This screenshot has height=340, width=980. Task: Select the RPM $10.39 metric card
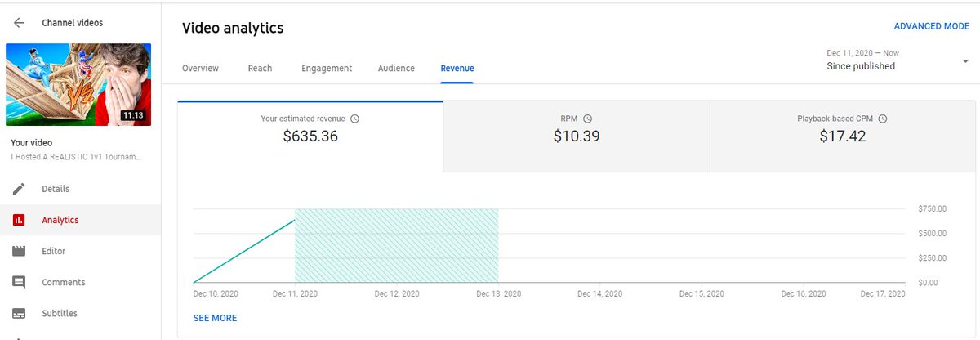576,136
